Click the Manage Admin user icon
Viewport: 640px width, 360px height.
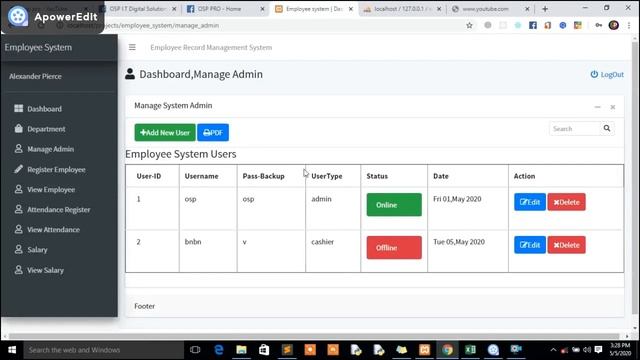(x=18, y=149)
